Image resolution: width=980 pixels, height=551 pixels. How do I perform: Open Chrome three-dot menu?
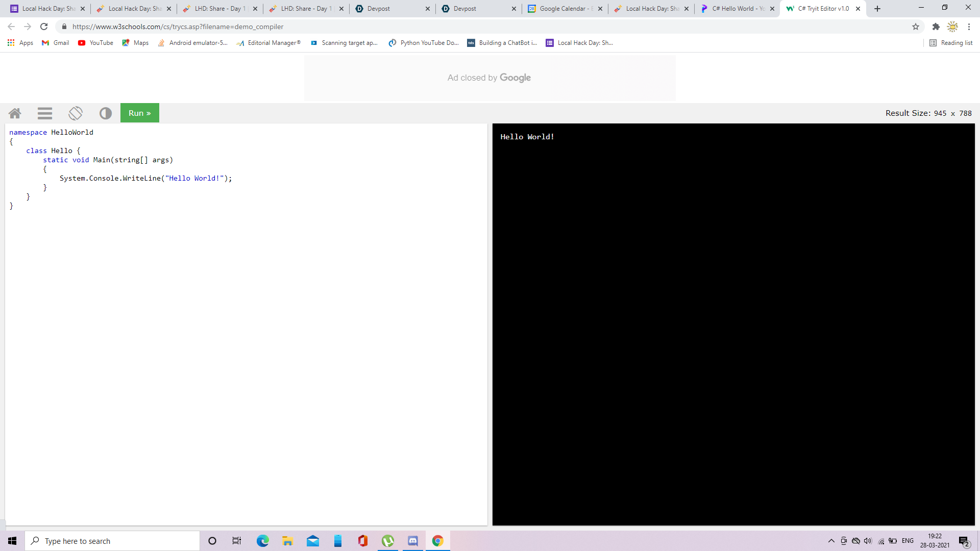pos(969,27)
